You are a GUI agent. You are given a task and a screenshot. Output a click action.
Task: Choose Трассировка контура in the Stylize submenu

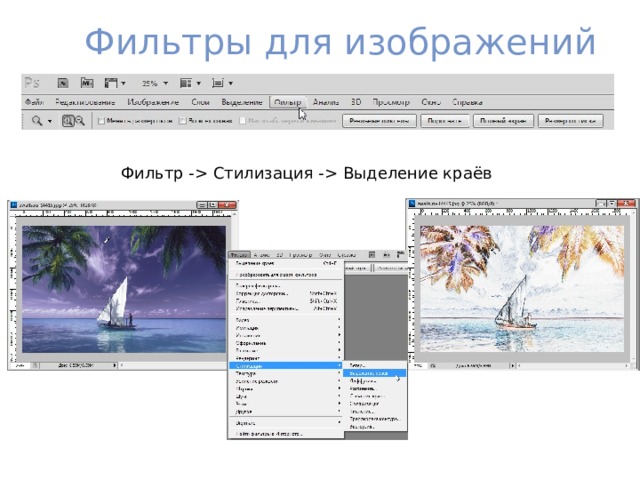click(375, 419)
